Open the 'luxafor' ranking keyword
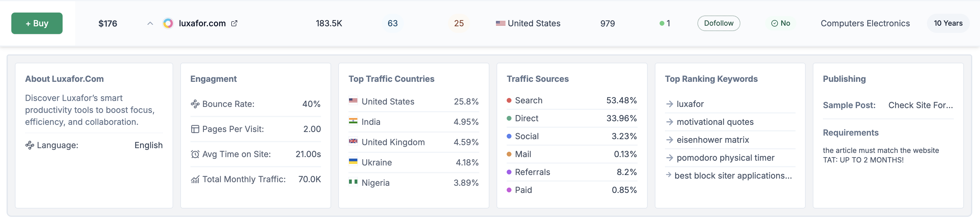This screenshot has height=224, width=980. [x=690, y=104]
